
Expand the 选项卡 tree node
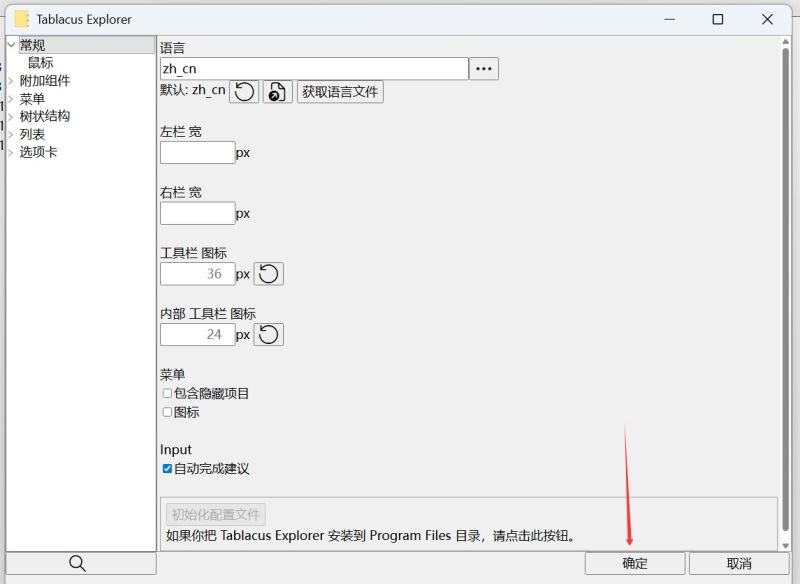pos(11,152)
